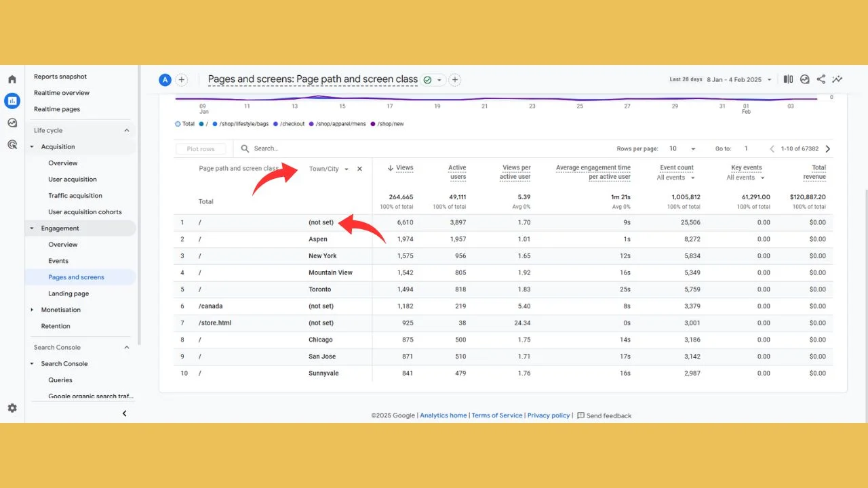The image size is (868, 488).
Task: Open the Explore icon in left rail
Action: click(x=12, y=123)
